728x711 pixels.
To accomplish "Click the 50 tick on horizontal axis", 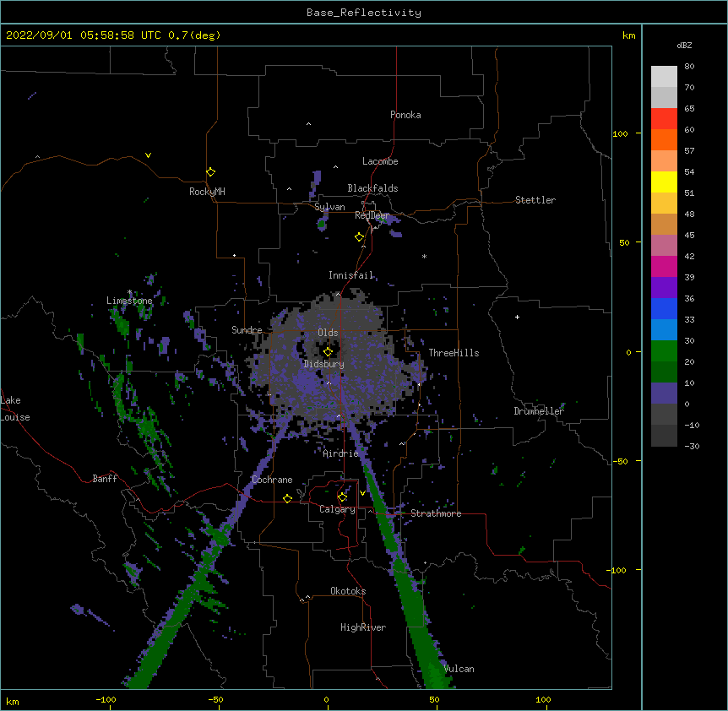I will 435,699.
